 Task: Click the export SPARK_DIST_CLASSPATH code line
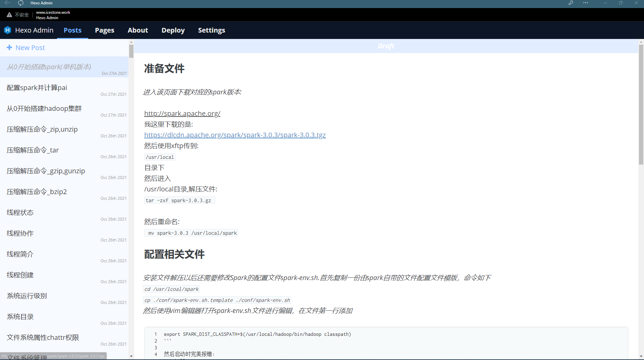(257, 334)
